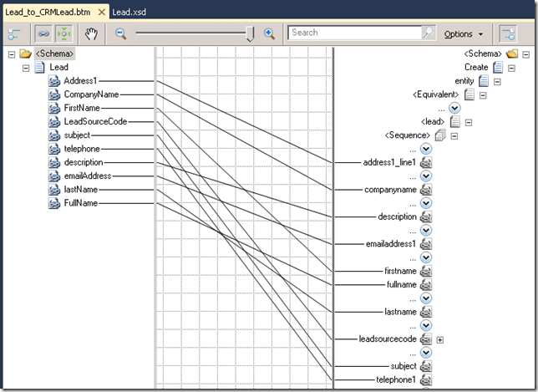
Task: Click the emailaddress1 field icon
Action: [x=426, y=244]
